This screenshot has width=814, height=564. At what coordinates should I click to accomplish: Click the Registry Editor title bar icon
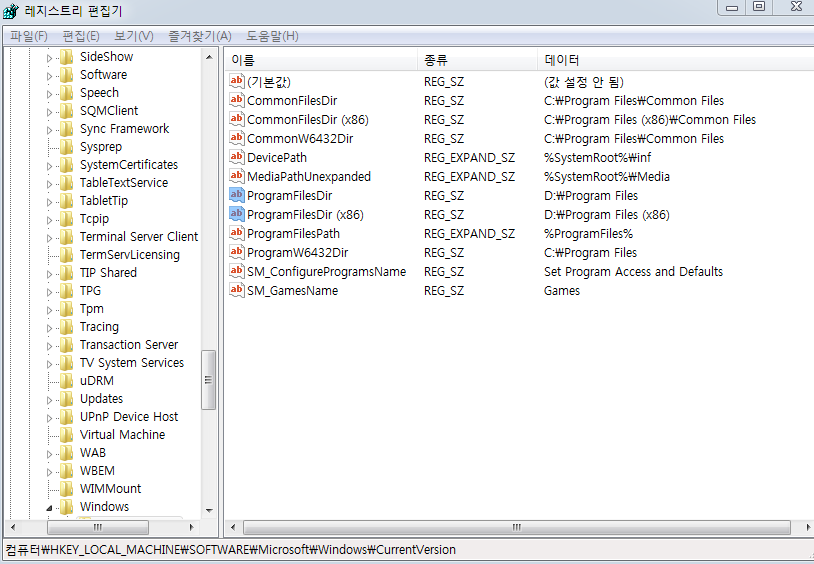pos(11,11)
